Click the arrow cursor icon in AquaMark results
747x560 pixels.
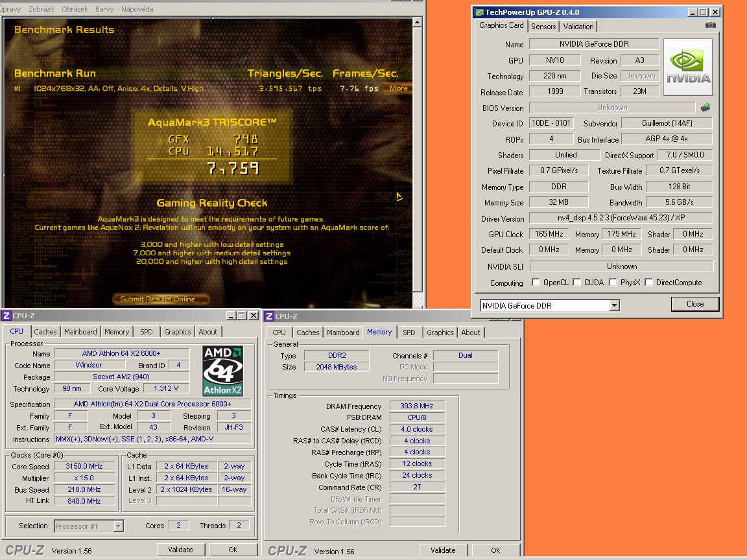point(399,196)
